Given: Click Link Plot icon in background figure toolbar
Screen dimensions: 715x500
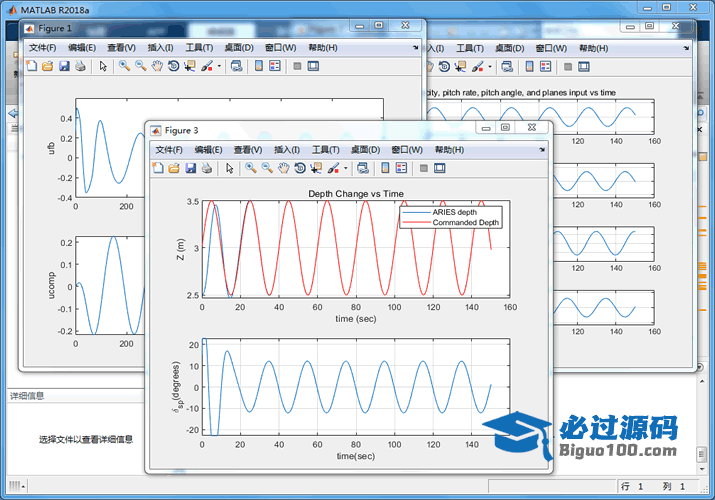Looking at the screenshot, I should (x=507, y=67).
